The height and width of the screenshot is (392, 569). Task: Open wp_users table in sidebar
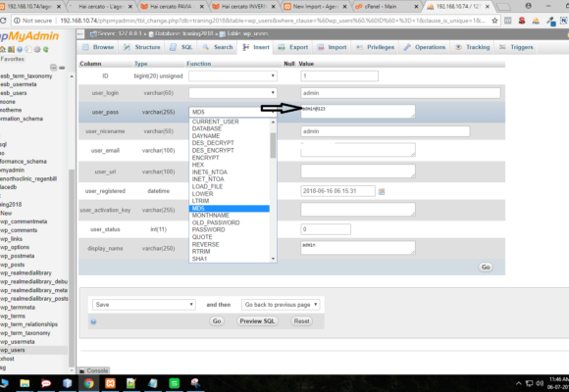13,350
